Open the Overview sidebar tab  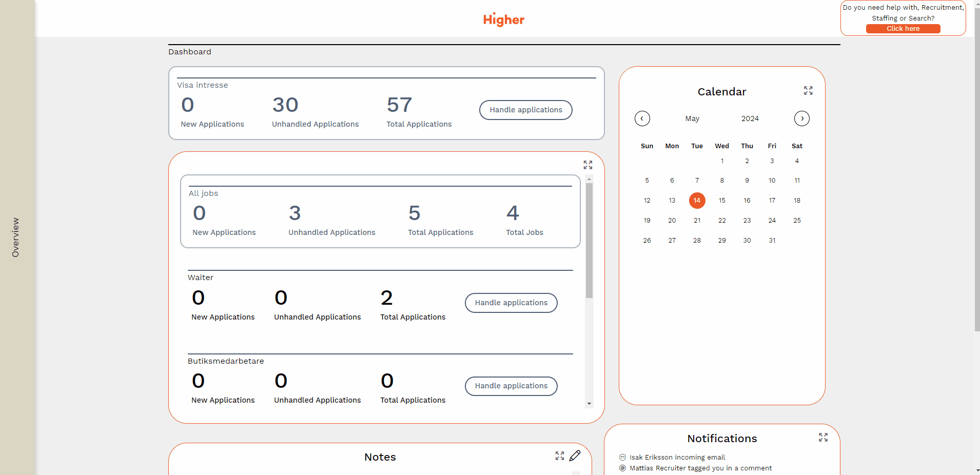(x=16, y=237)
